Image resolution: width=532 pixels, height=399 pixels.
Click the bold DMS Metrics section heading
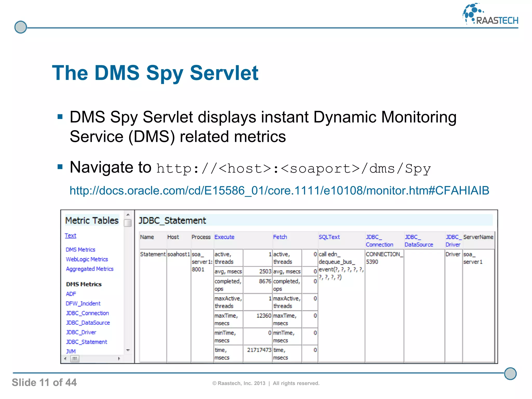84,284
